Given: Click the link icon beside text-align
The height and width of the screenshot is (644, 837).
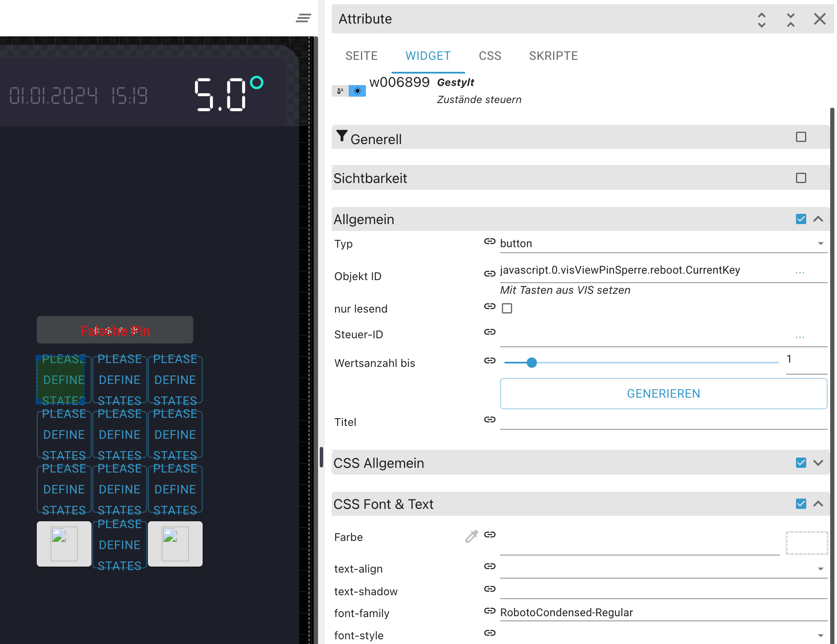Looking at the screenshot, I should coord(490,566).
